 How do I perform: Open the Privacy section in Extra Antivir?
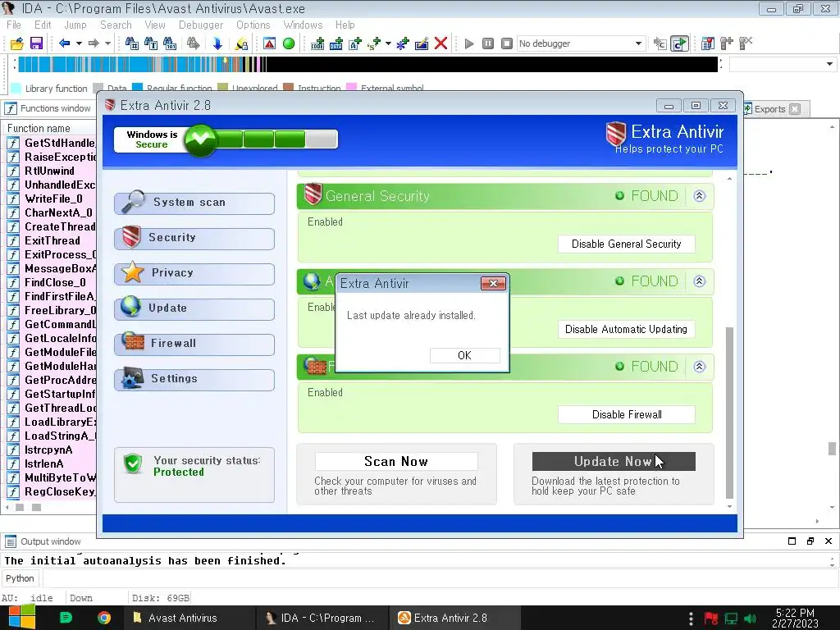[x=194, y=273]
